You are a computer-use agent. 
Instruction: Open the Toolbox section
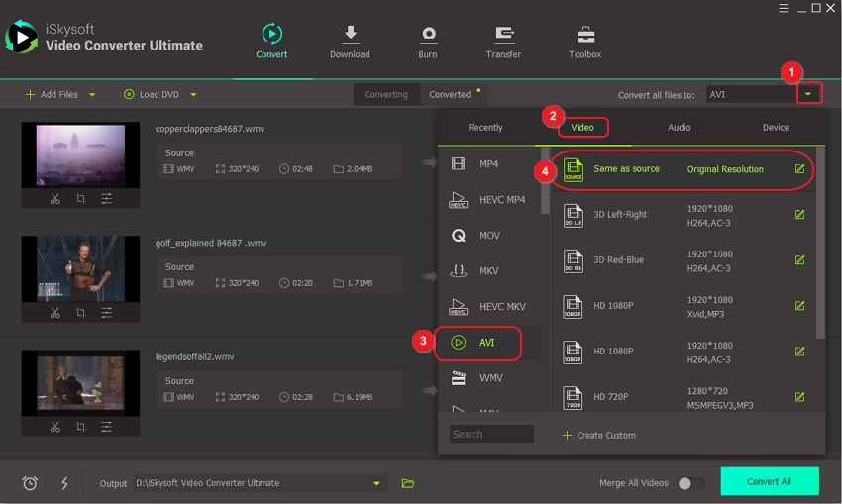[x=584, y=42]
